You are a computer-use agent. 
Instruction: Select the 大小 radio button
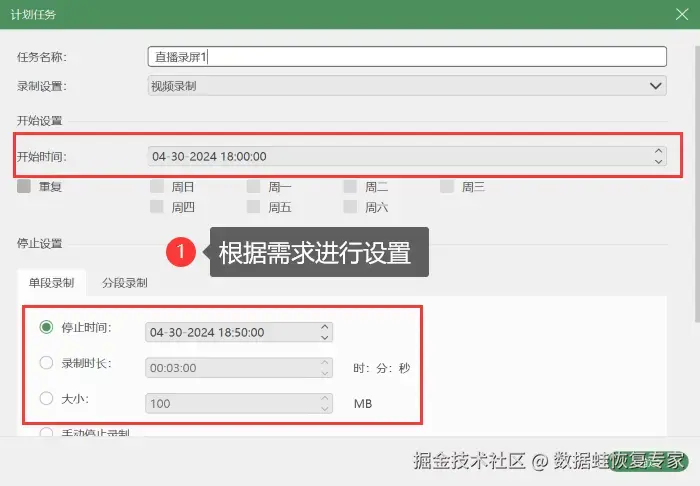click(x=46, y=398)
